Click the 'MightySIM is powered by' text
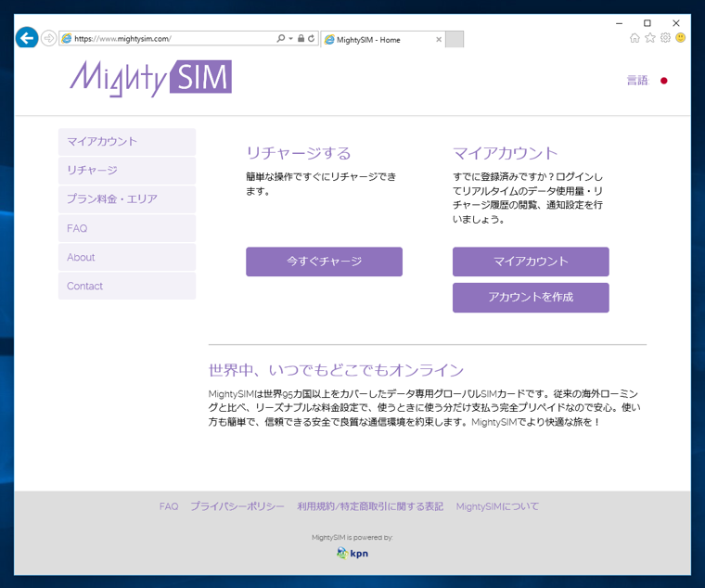The height and width of the screenshot is (588, 705). tap(352, 538)
